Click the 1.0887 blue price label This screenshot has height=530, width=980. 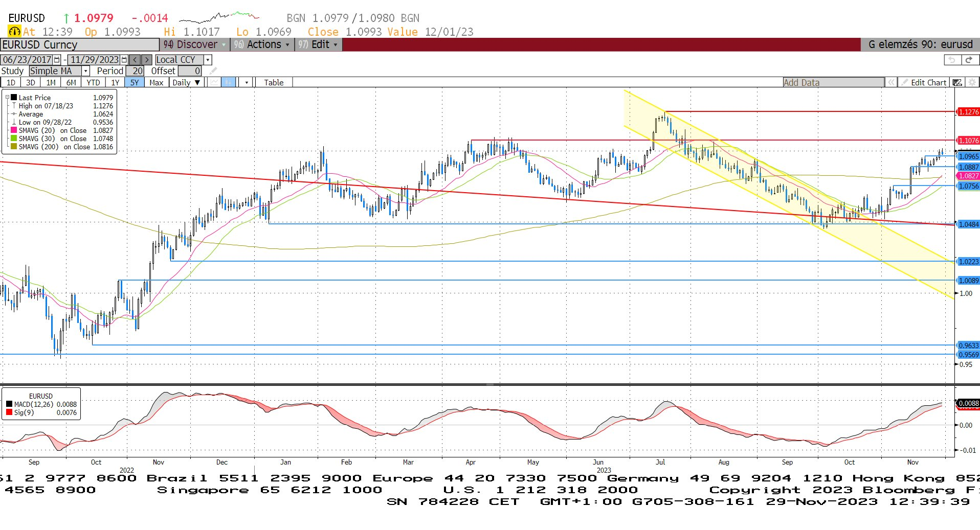(x=968, y=167)
